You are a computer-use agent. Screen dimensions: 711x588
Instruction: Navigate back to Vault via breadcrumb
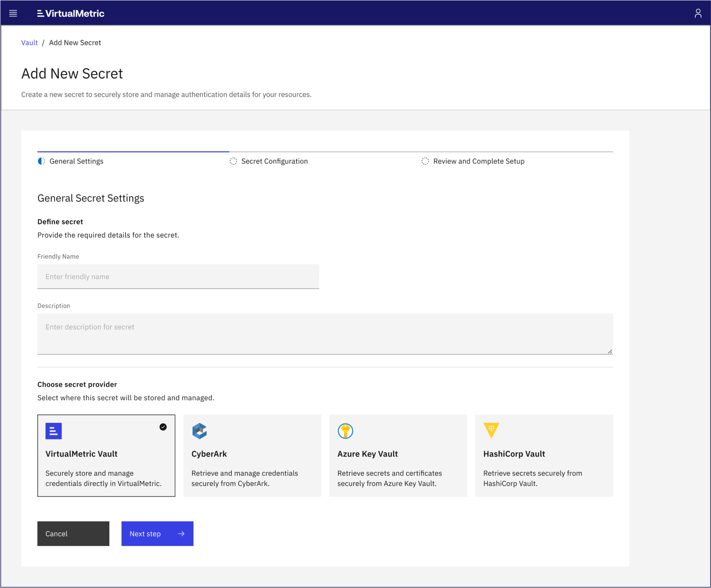pyautogui.click(x=29, y=43)
